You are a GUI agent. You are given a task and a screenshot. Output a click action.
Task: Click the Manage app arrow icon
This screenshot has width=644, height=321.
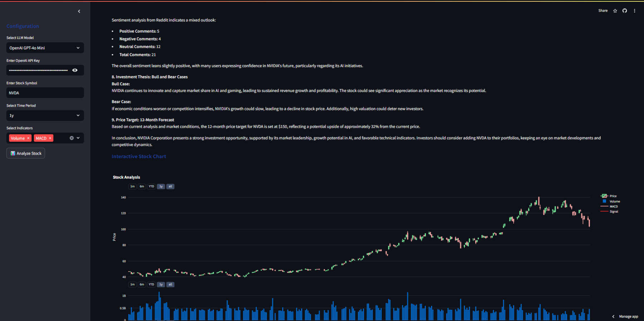[613, 316]
